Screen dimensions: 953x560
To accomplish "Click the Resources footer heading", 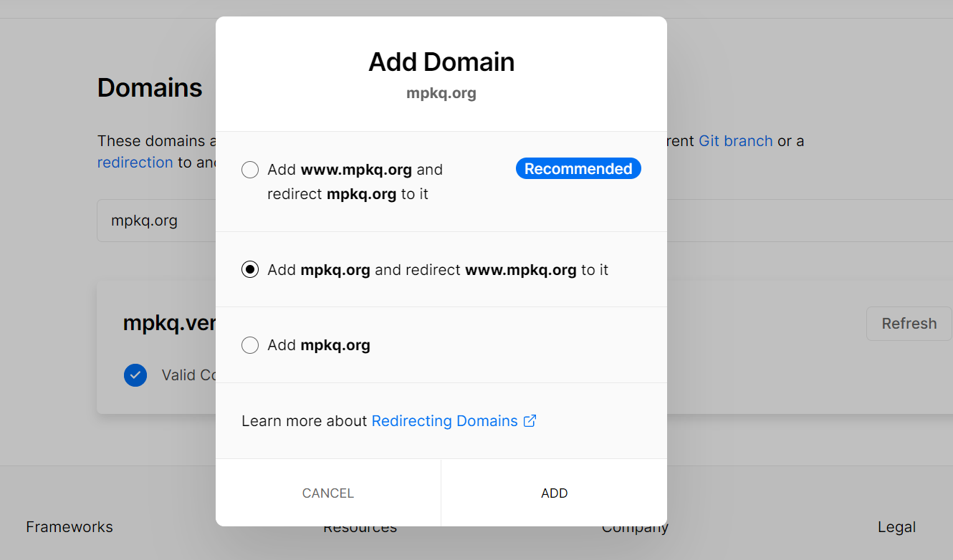I will [x=360, y=530].
